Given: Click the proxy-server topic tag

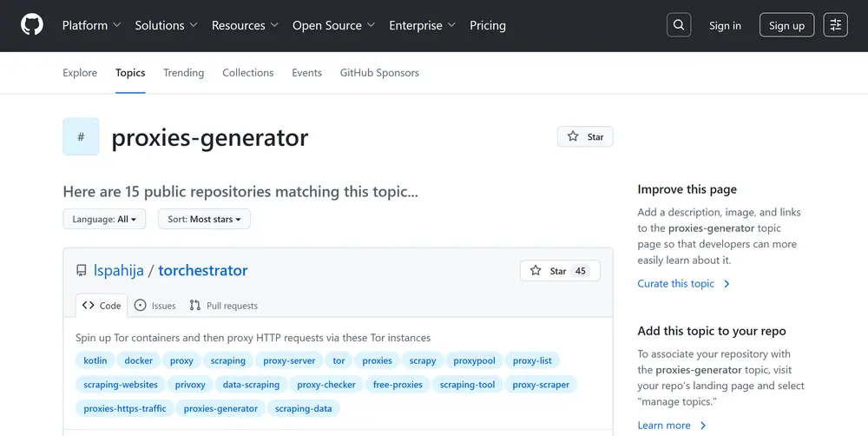Looking at the screenshot, I should (x=289, y=360).
